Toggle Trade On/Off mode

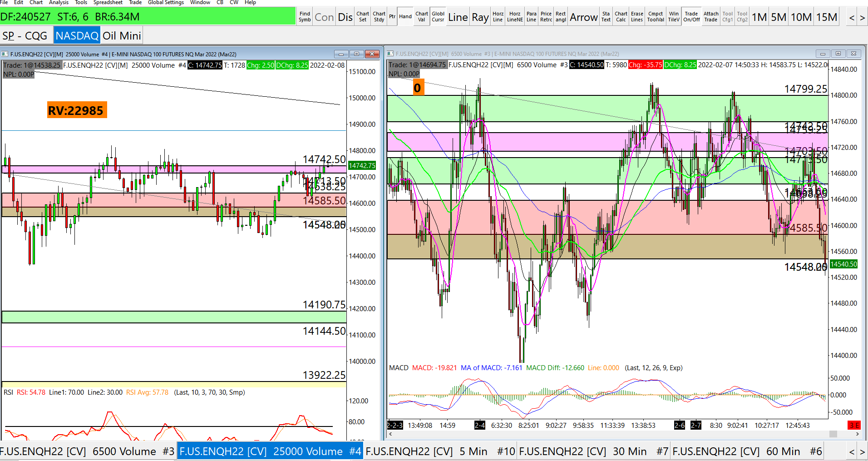coord(691,17)
